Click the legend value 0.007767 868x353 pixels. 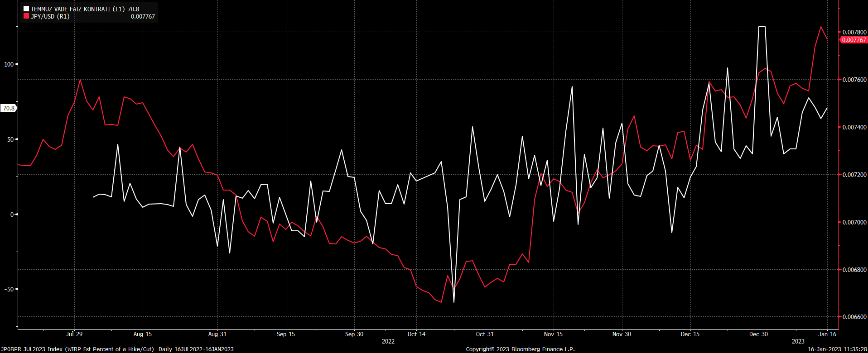coord(143,16)
